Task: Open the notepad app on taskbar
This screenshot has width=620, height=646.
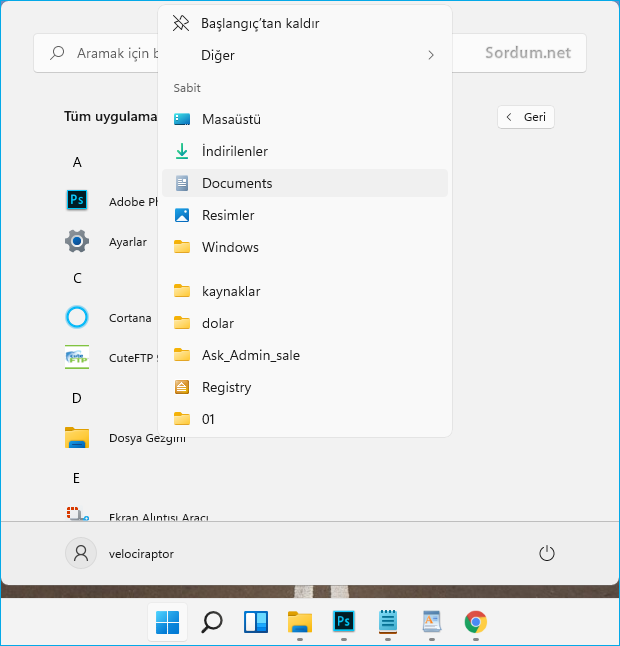Action: [388, 621]
